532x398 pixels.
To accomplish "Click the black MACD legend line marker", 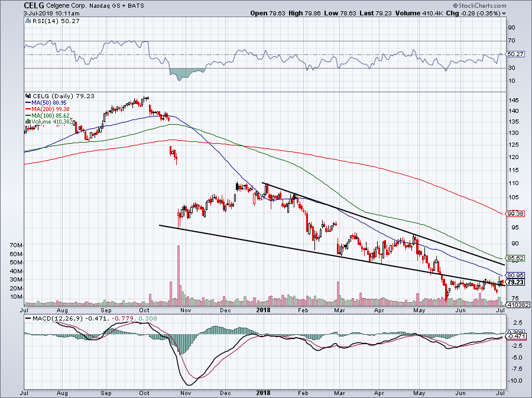I will click(x=28, y=319).
